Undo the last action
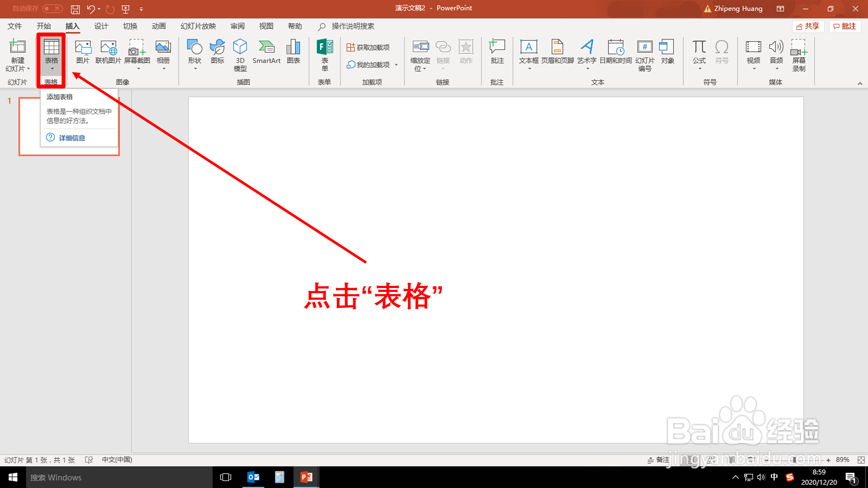Viewport: 868px width, 488px height. point(91,9)
